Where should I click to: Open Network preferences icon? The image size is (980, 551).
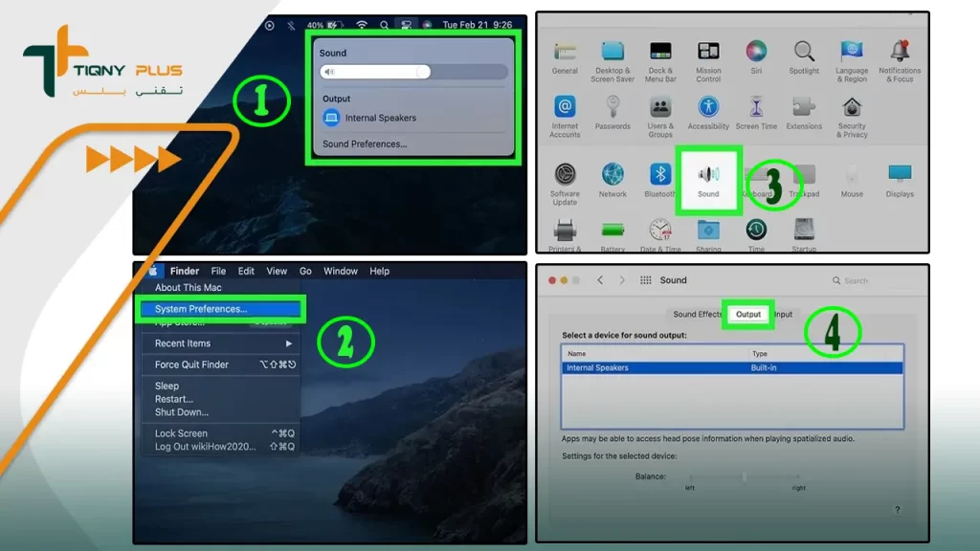612,174
